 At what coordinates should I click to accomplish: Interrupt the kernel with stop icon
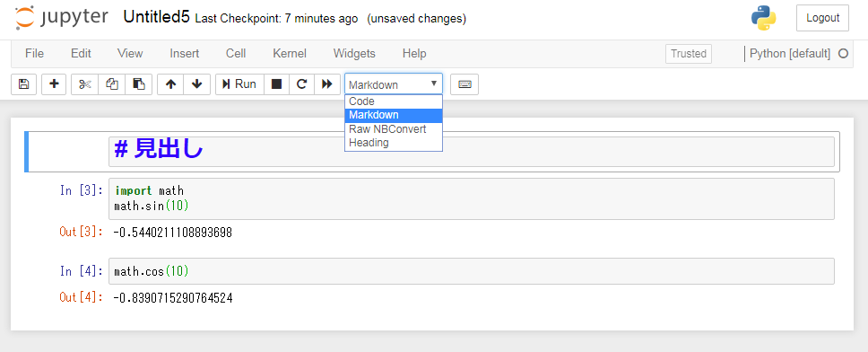click(276, 84)
